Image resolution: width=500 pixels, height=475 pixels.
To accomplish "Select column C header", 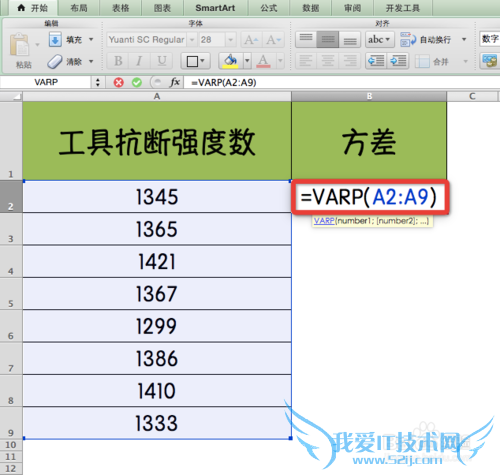I will 472,96.
